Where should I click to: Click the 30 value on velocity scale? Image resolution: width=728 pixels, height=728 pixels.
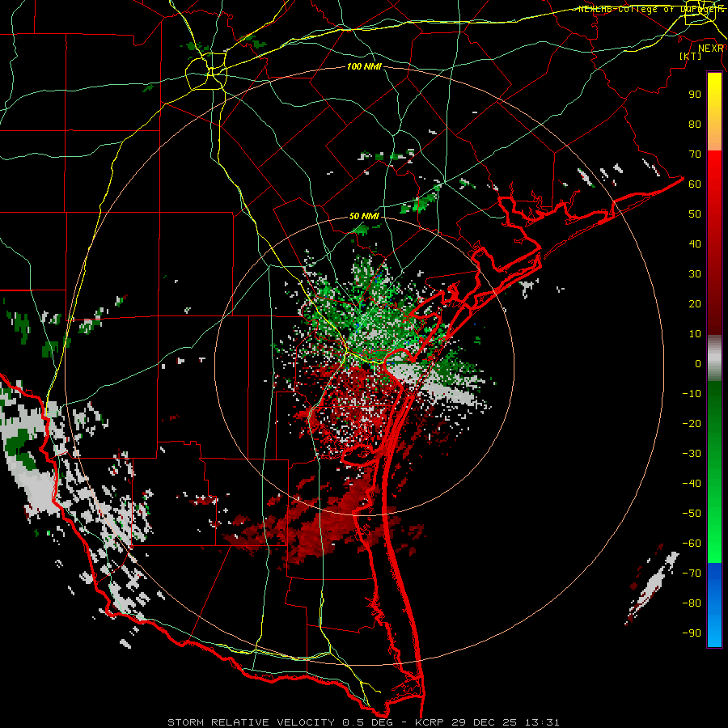click(x=695, y=274)
